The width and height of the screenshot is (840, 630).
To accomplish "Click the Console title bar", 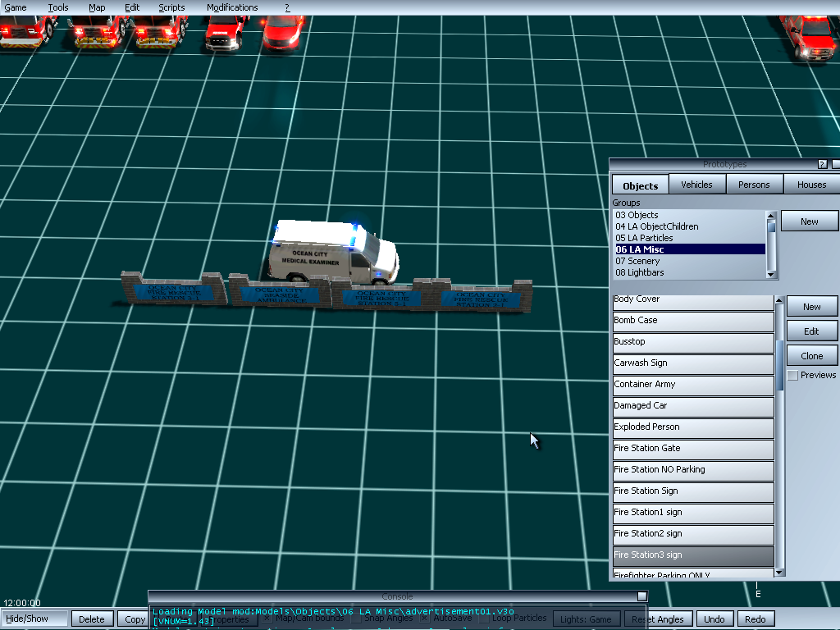I will coord(398,596).
